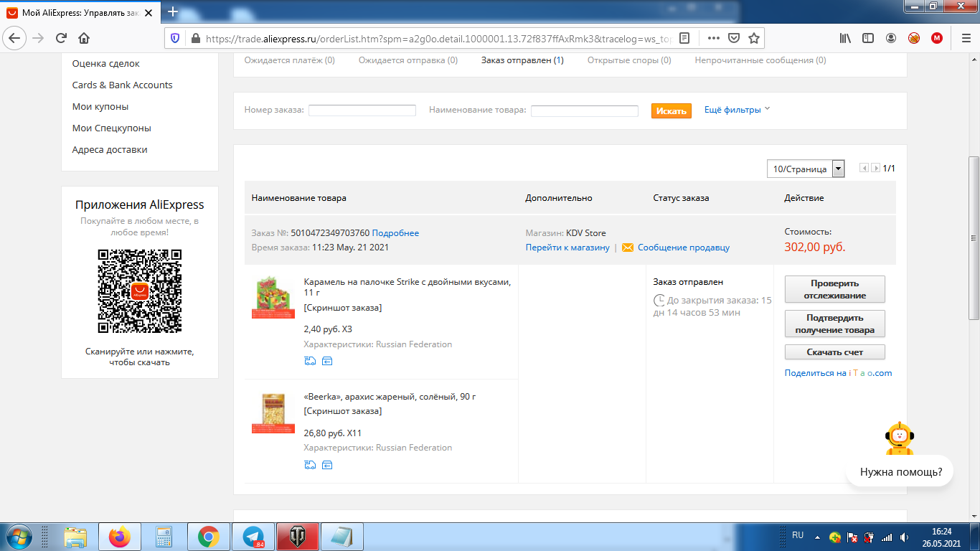Open Мои купоны in the sidebar
Screen dimensions: 980x551
pyautogui.click(x=100, y=106)
